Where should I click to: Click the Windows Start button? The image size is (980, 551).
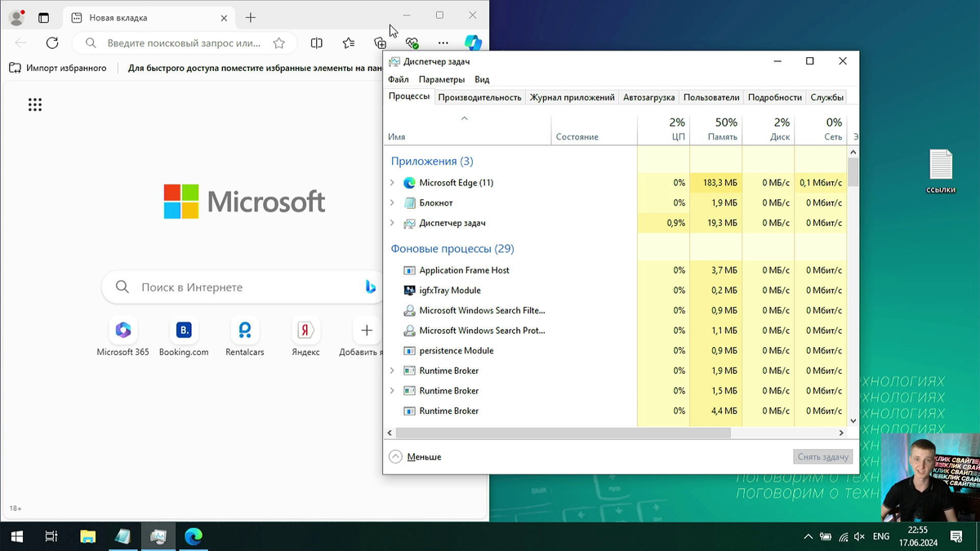point(16,536)
